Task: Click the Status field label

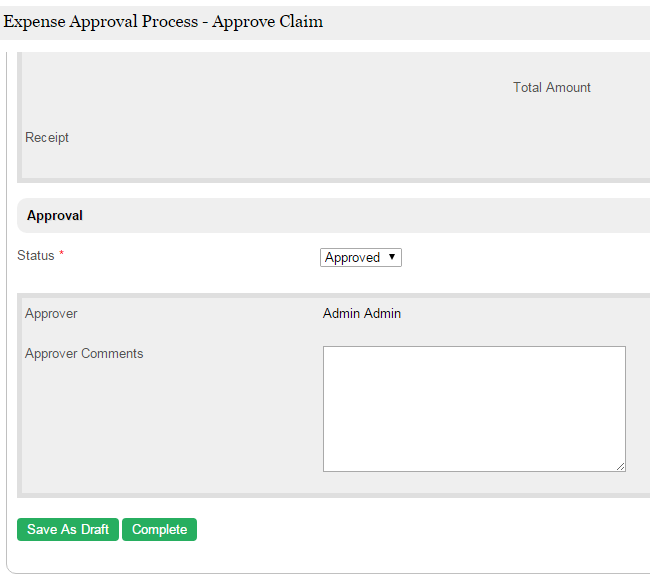Action: pos(36,256)
